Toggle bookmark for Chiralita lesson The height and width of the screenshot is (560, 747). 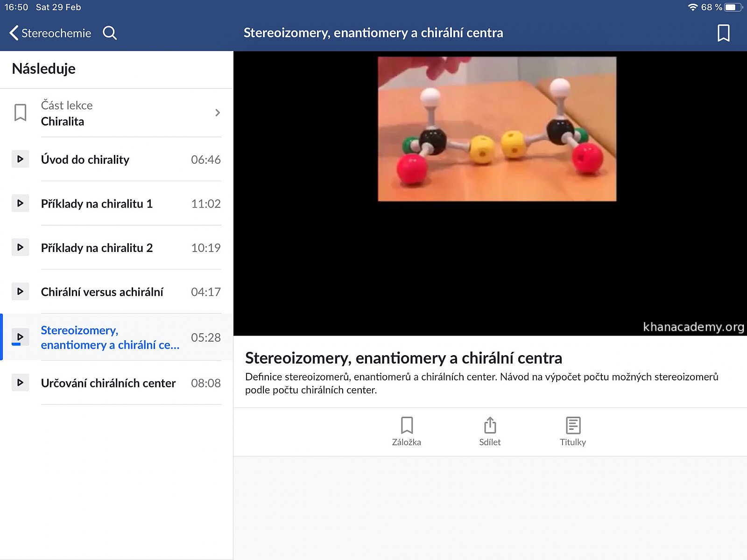pyautogui.click(x=20, y=113)
